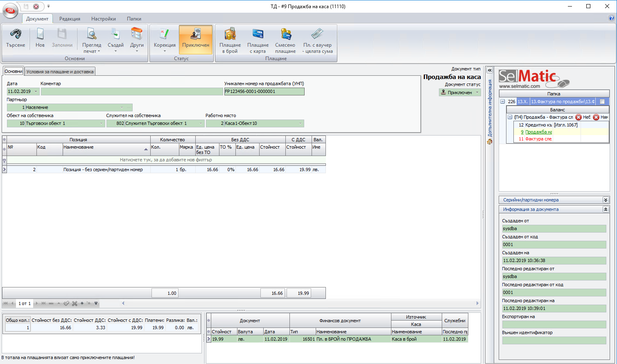Click the Код column header
Viewport: 617px width, 364px height.
click(50, 149)
